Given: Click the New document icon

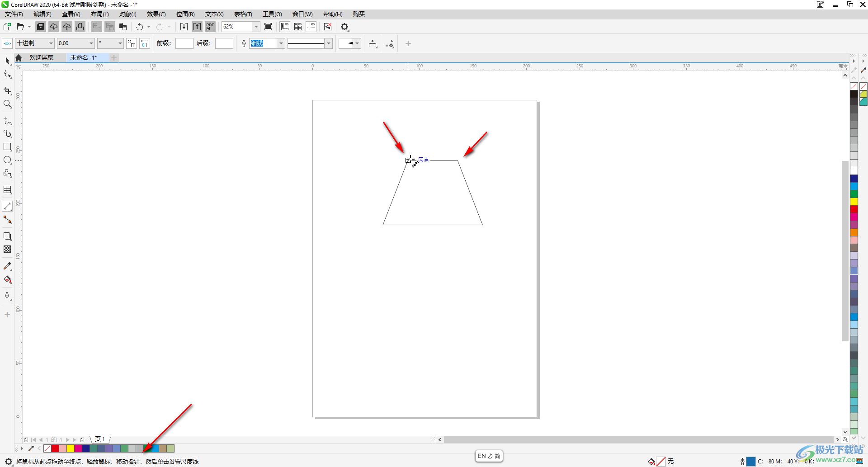Looking at the screenshot, I should [x=7, y=27].
